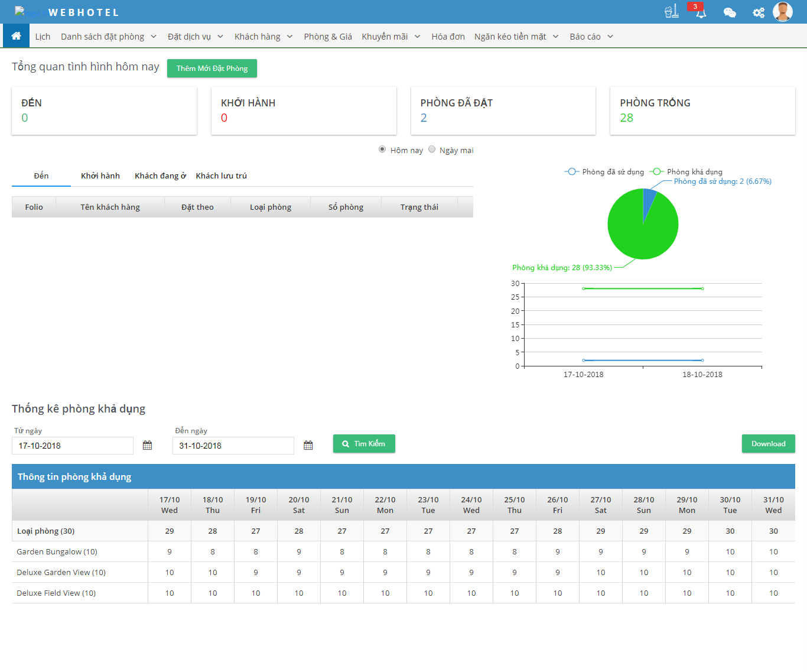The image size is (807, 672).
Task: Click the notification badge showing 3
Action: click(x=695, y=7)
